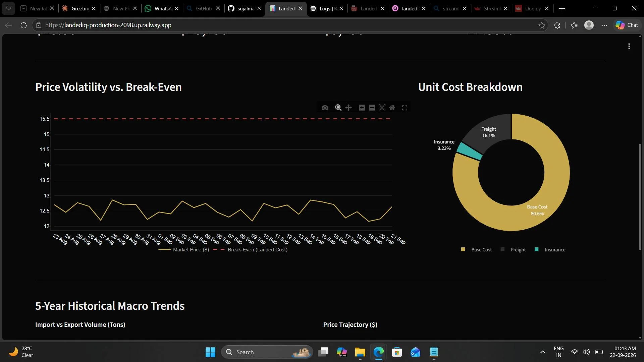Click the taskbar Search box
Image resolution: width=644 pixels, height=362 pixels.
coord(267,352)
